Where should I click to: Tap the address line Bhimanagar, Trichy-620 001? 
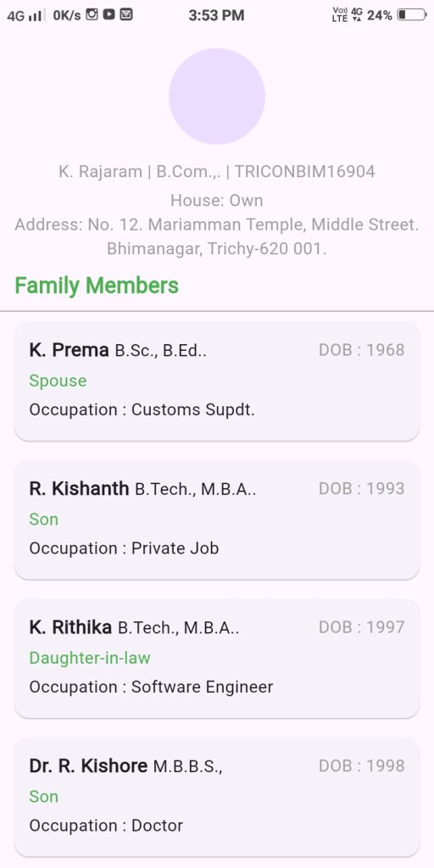[x=217, y=248]
